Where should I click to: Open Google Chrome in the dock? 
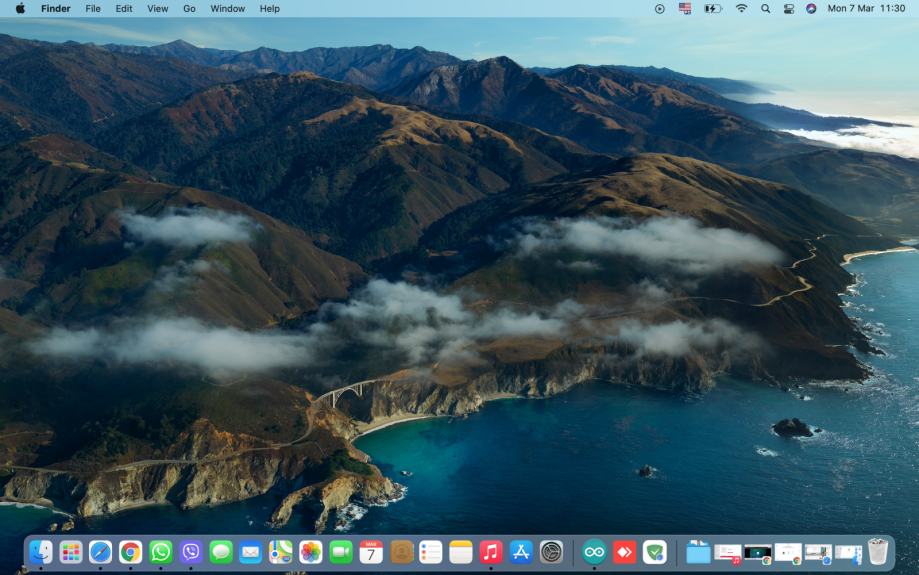pyautogui.click(x=131, y=552)
